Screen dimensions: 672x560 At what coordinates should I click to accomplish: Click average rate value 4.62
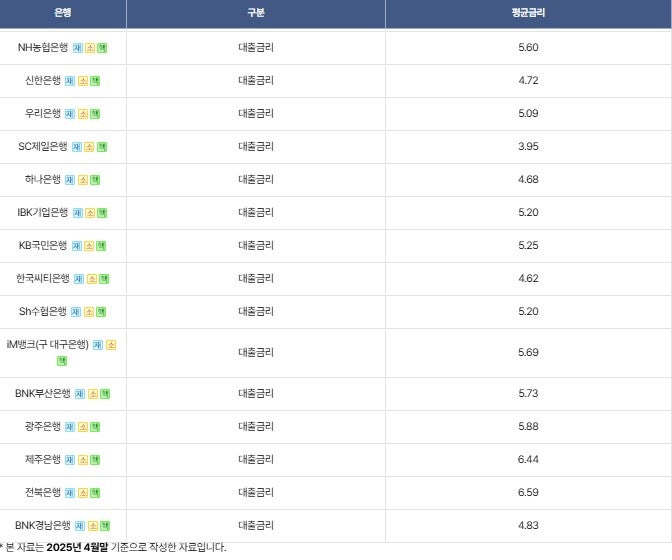(x=528, y=279)
